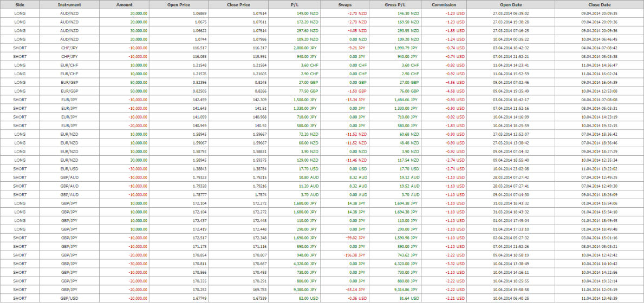Select the EUR/USD instrument cell
This screenshot has height=303, width=644.
[x=69, y=168]
